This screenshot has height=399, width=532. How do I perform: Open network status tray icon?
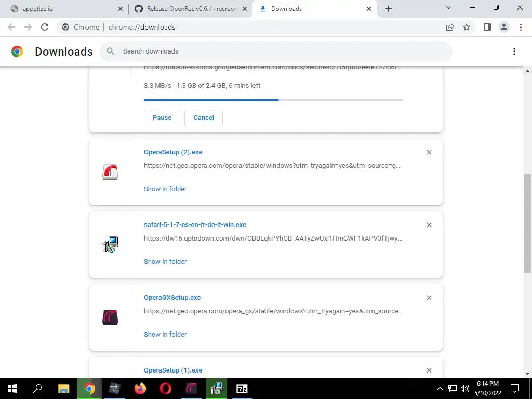pyautogui.click(x=453, y=389)
